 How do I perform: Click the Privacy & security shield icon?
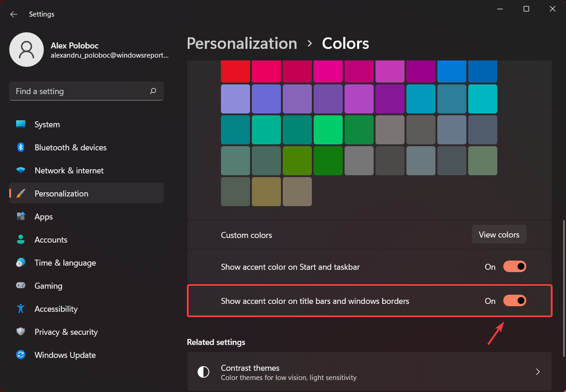click(x=21, y=332)
